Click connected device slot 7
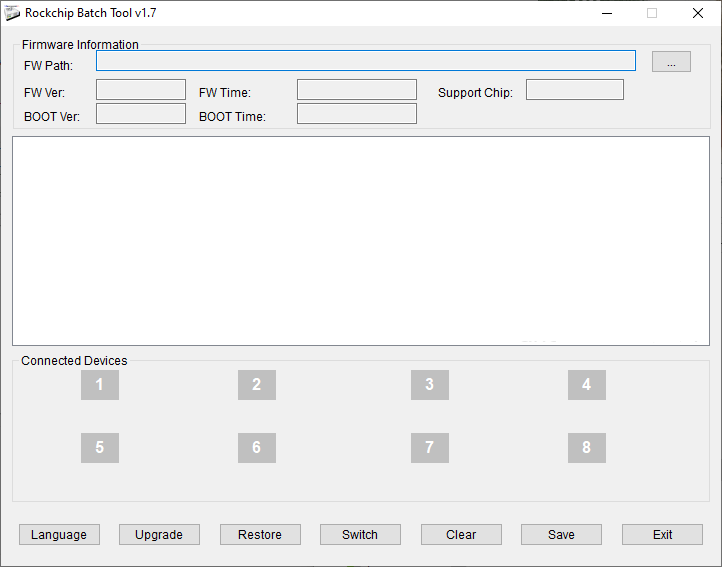The height and width of the screenshot is (567, 722). coord(429,448)
